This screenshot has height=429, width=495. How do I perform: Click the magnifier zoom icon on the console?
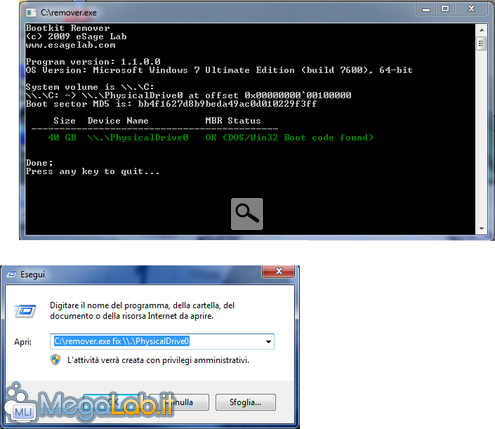coord(247,214)
